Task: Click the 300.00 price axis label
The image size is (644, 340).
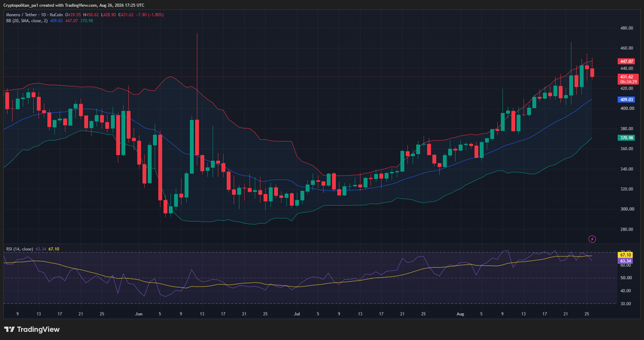Action: (x=626, y=209)
